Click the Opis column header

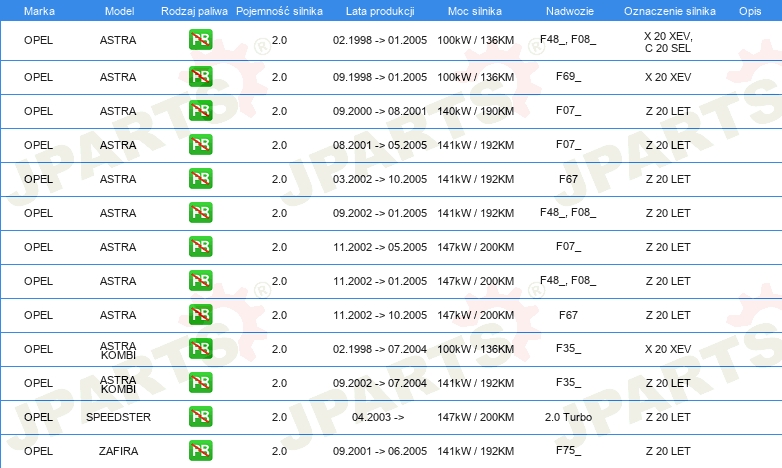pyautogui.click(x=750, y=11)
